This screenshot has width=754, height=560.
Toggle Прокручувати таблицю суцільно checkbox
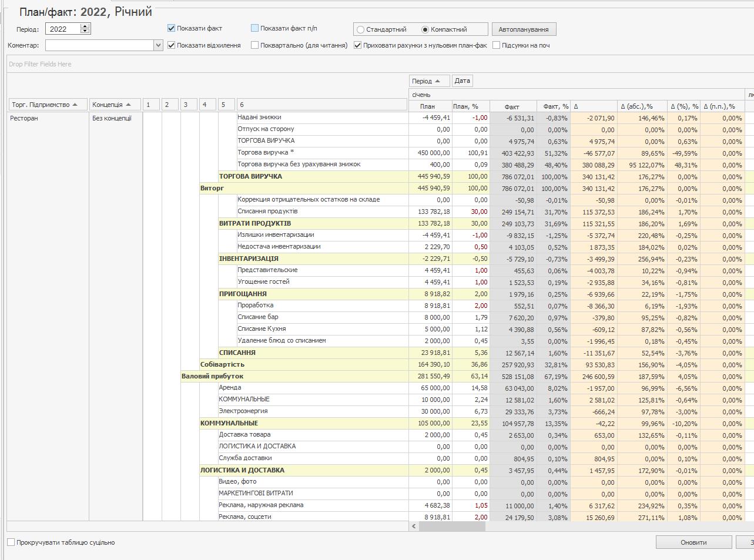tap(11, 542)
